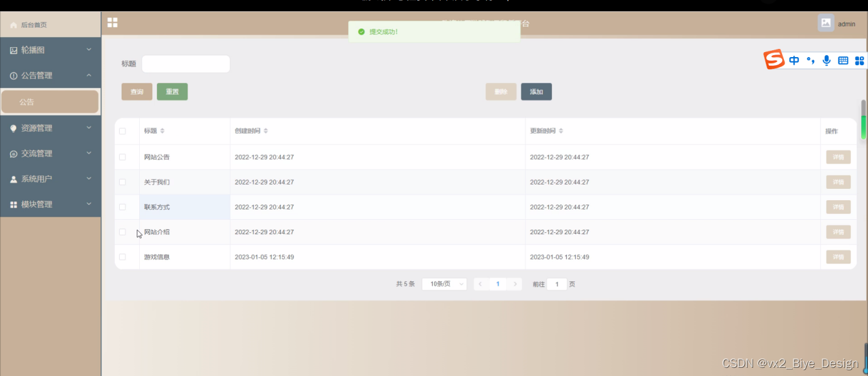Expand the 交流管理 menu chevron
The width and height of the screenshot is (868, 376).
click(89, 153)
